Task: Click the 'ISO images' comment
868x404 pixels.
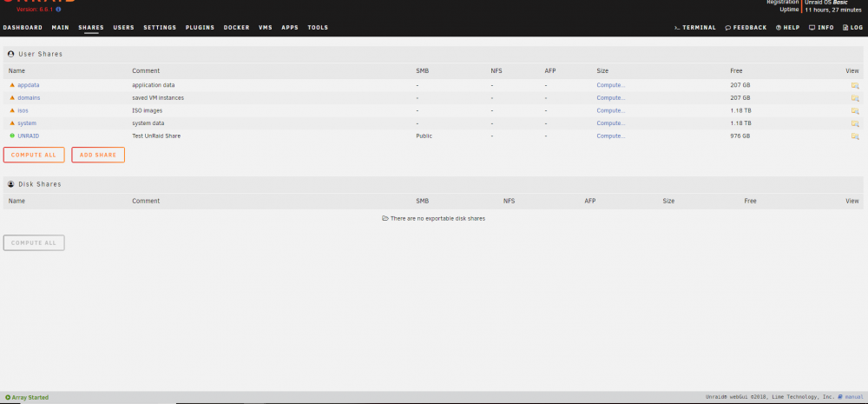Action: tap(148, 111)
